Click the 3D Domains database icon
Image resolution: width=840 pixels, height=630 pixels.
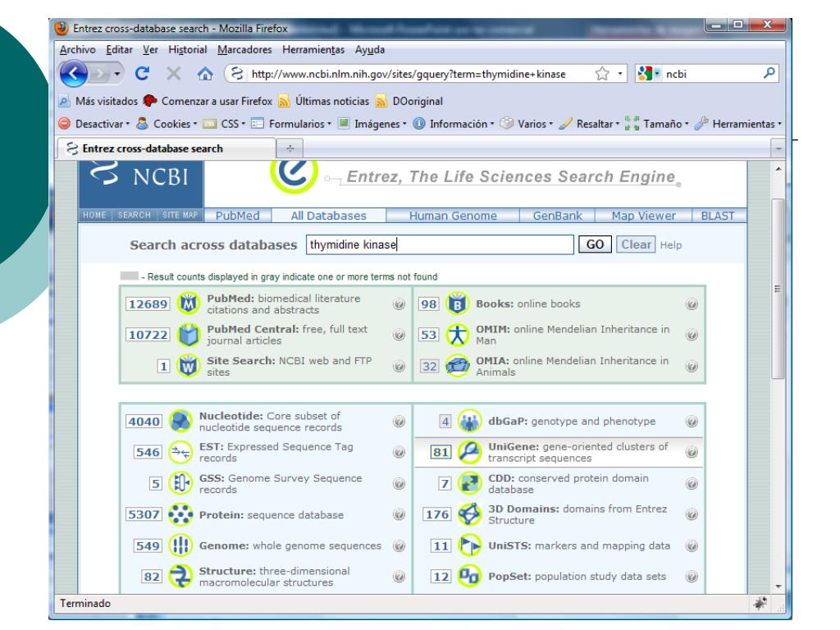point(469,514)
